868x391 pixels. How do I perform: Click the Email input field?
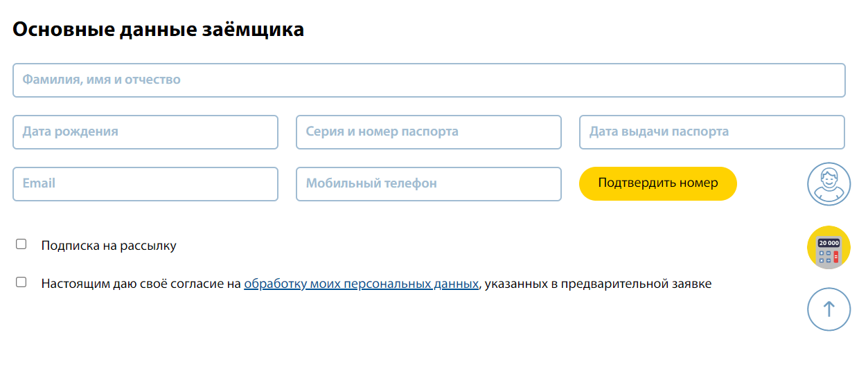[145, 184]
